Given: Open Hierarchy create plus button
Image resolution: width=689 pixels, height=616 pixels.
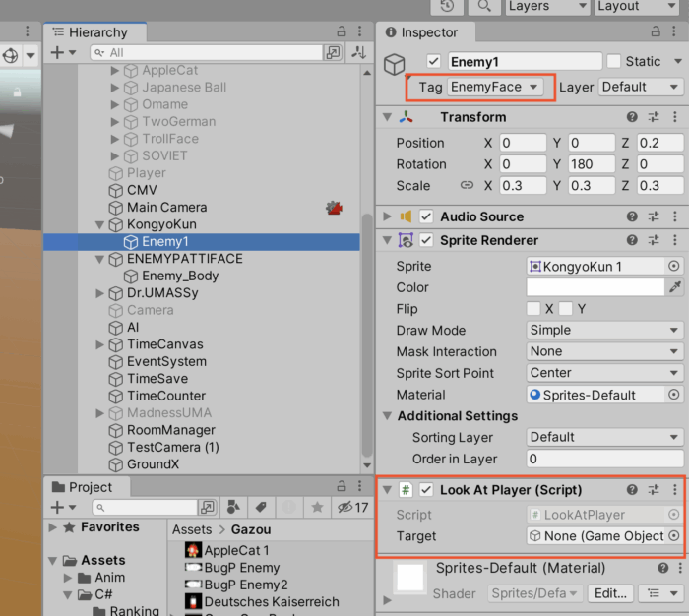Looking at the screenshot, I should click(64, 53).
